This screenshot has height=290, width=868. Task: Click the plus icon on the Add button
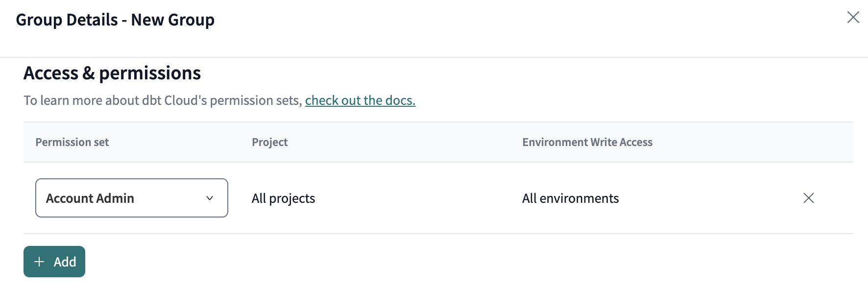point(38,262)
